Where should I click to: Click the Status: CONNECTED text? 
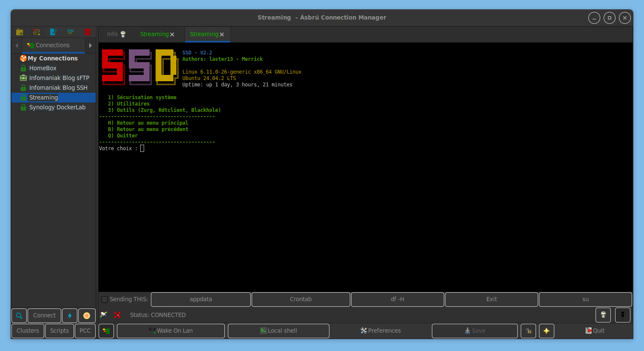click(158, 315)
